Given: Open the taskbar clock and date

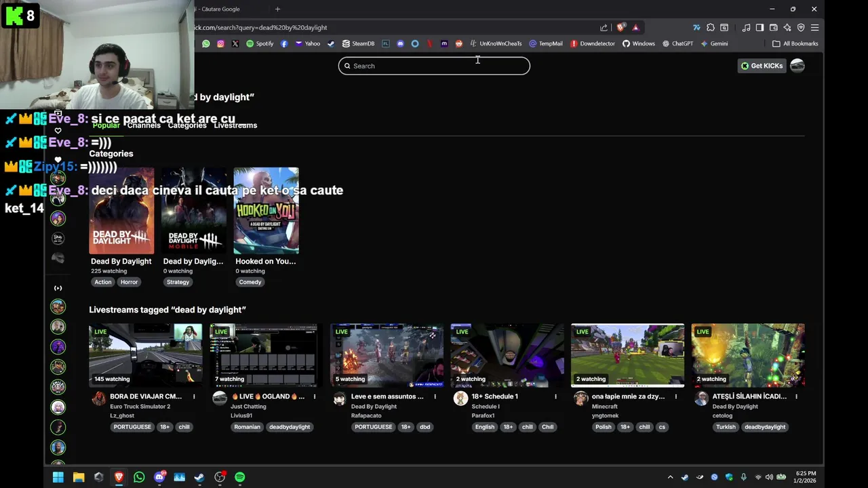Looking at the screenshot, I should (x=806, y=477).
